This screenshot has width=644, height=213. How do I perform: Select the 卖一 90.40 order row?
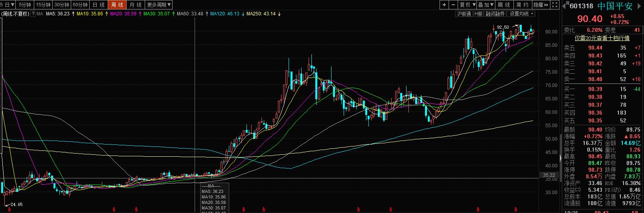tap(602, 79)
